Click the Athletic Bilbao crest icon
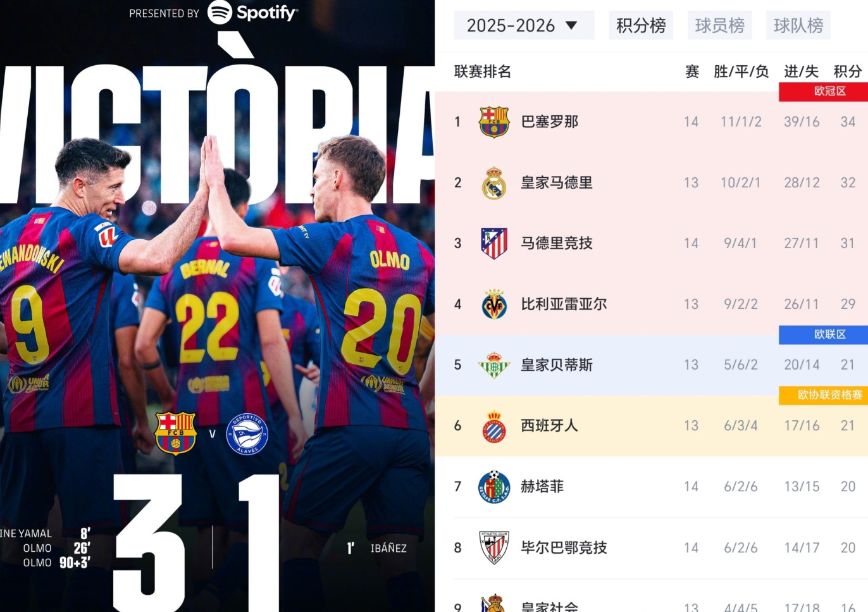This screenshot has height=612, width=868. click(494, 547)
